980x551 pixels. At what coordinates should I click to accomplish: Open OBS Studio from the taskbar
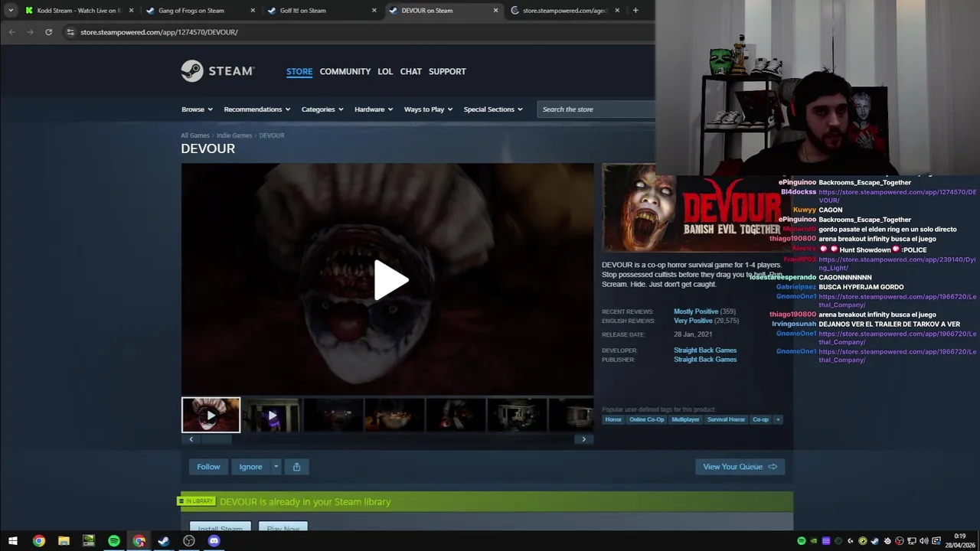189,541
